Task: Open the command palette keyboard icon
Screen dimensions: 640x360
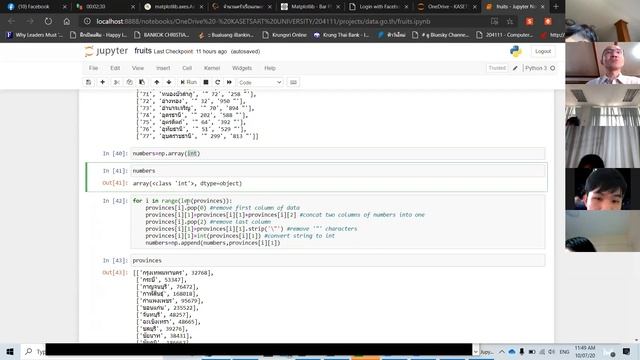Action: pos(293,82)
